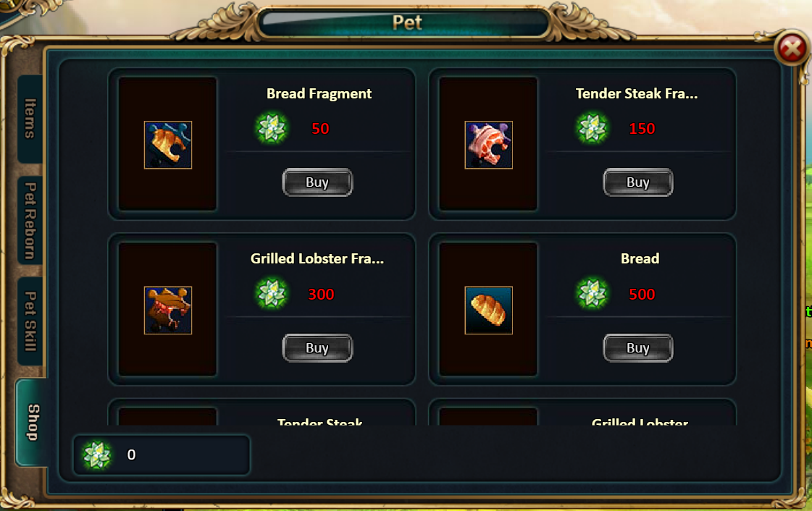The image size is (812, 511).
Task: Select the Shop tab
Action: point(32,422)
